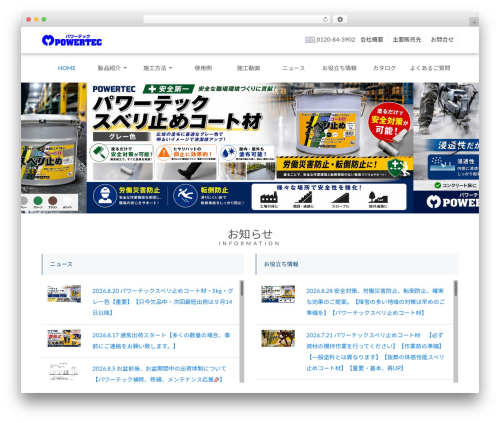Open useful info article dated 2026.8.28

coord(375,302)
